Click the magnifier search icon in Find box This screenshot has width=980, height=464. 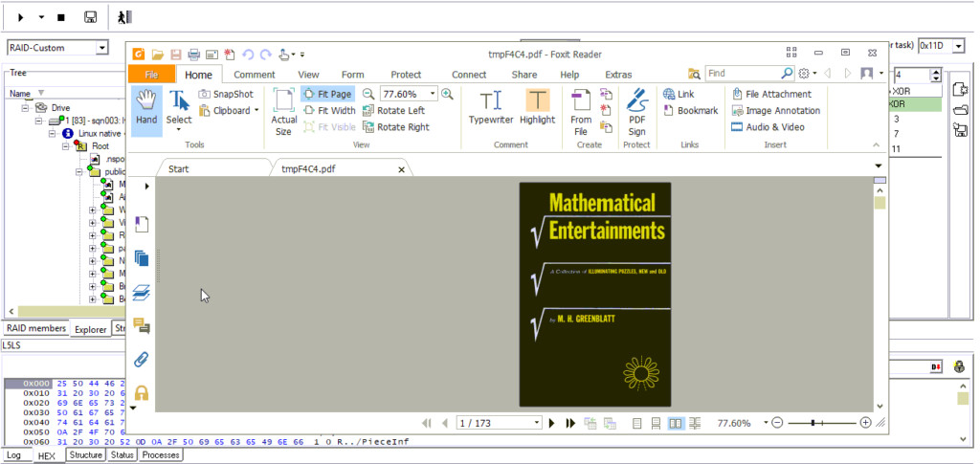coord(787,73)
